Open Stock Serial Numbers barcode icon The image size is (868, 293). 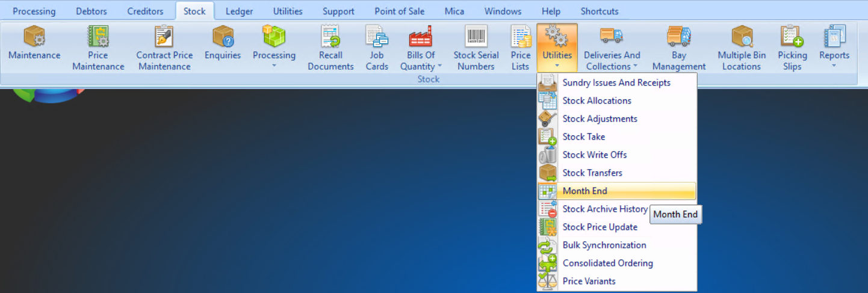click(x=476, y=36)
